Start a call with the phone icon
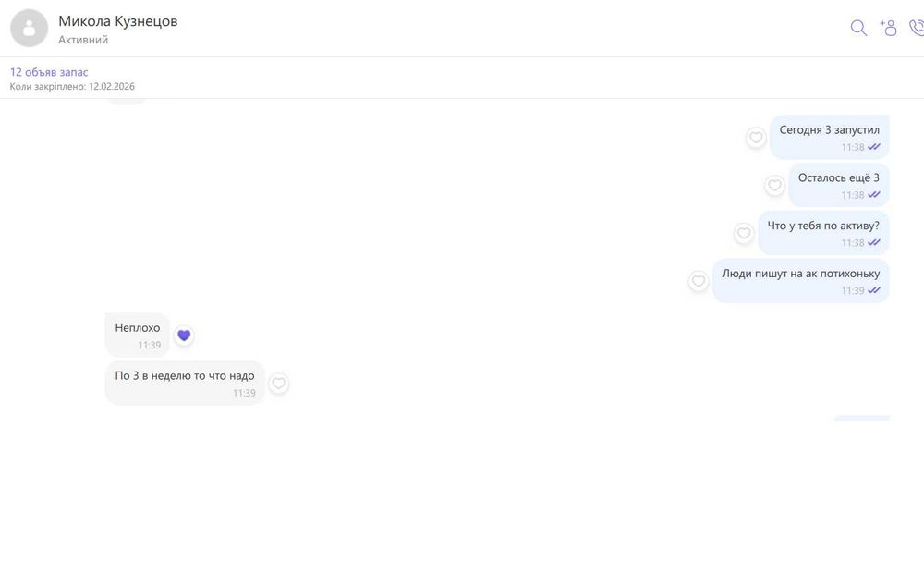924x586 pixels. [x=917, y=28]
